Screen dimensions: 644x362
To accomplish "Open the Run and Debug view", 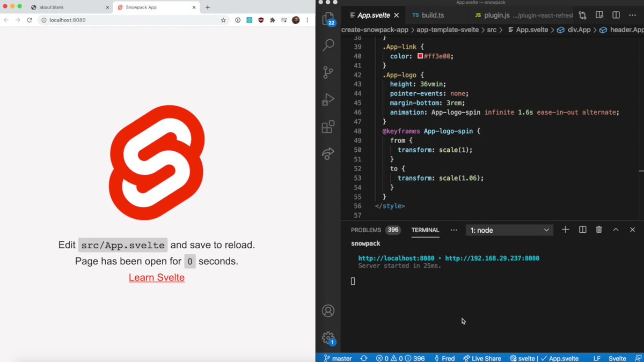I will (328, 100).
